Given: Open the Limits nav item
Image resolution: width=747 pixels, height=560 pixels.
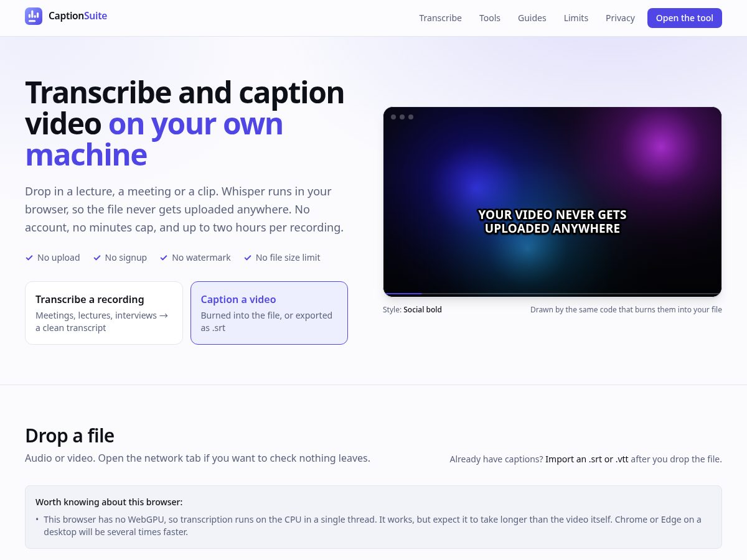Looking at the screenshot, I should pyautogui.click(x=576, y=18).
